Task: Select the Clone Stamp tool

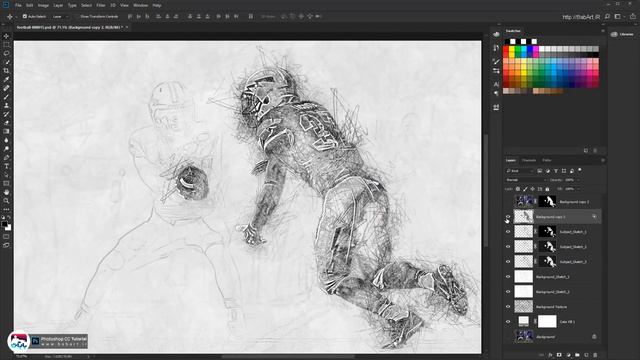Action: click(x=6, y=105)
